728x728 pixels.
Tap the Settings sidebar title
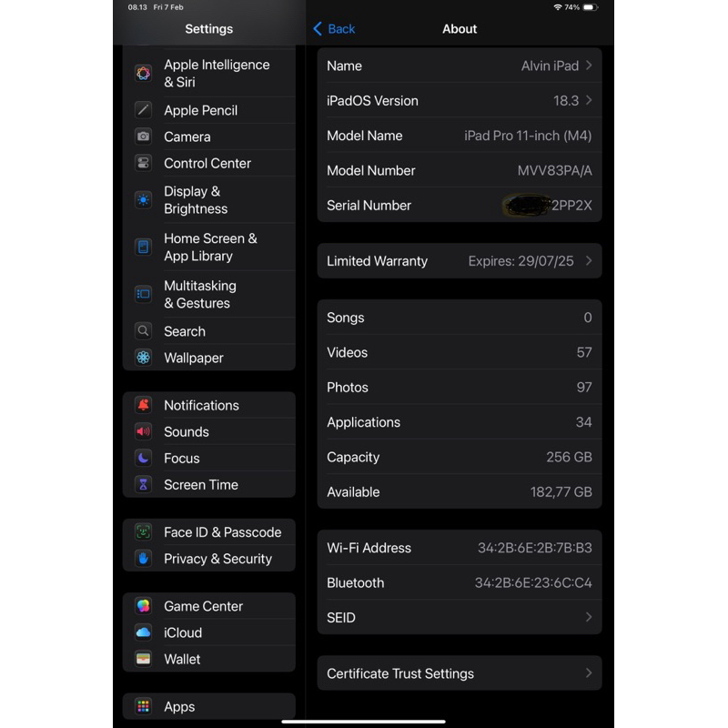pos(209,29)
